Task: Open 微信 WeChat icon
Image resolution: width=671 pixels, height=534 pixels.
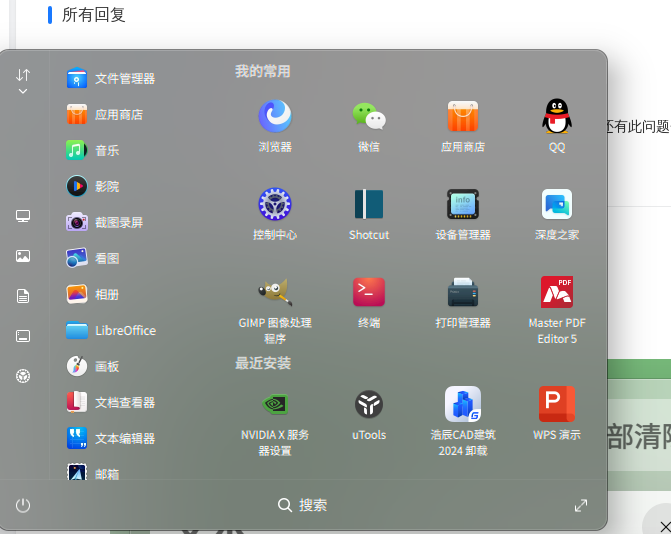Action: [x=369, y=126]
